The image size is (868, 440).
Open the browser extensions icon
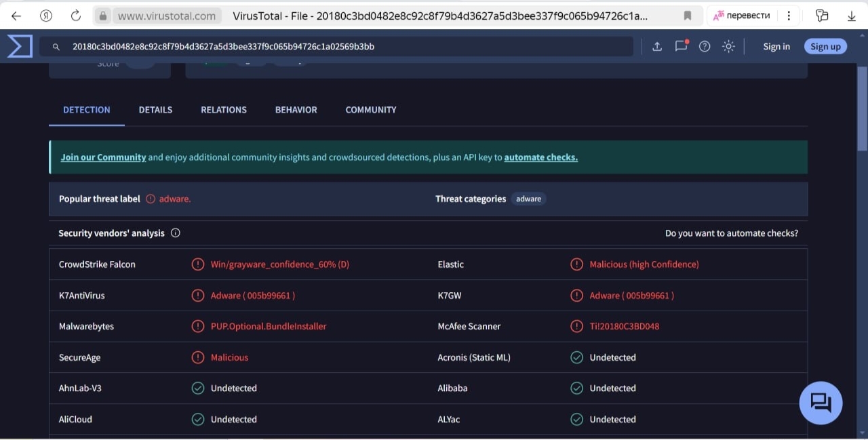(822, 16)
